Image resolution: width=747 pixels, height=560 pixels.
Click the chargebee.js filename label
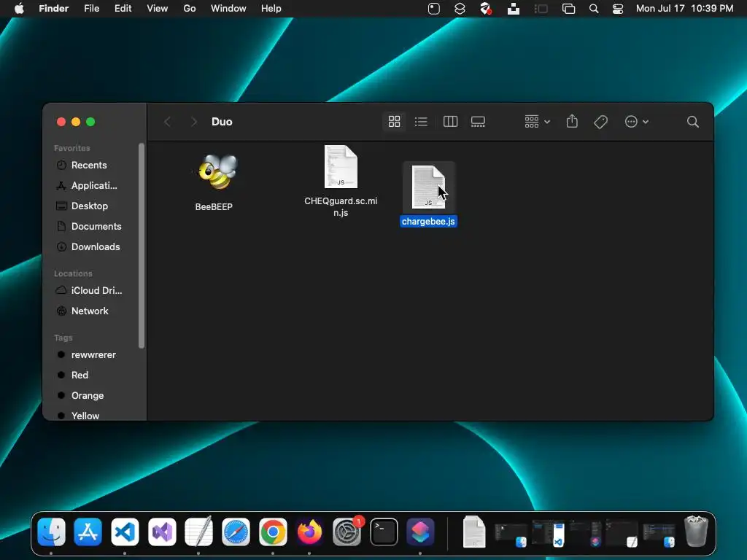[x=428, y=222]
